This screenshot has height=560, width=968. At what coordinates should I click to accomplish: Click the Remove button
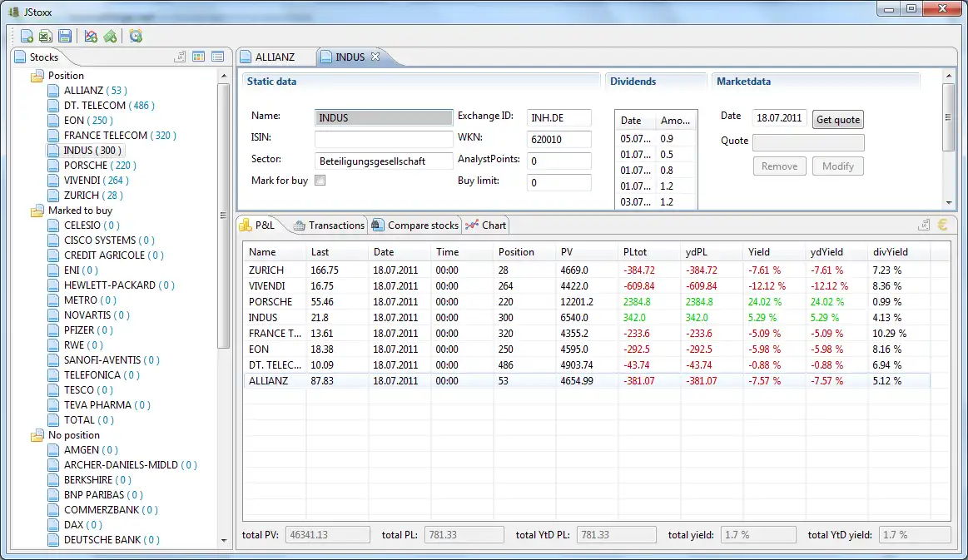tap(779, 166)
